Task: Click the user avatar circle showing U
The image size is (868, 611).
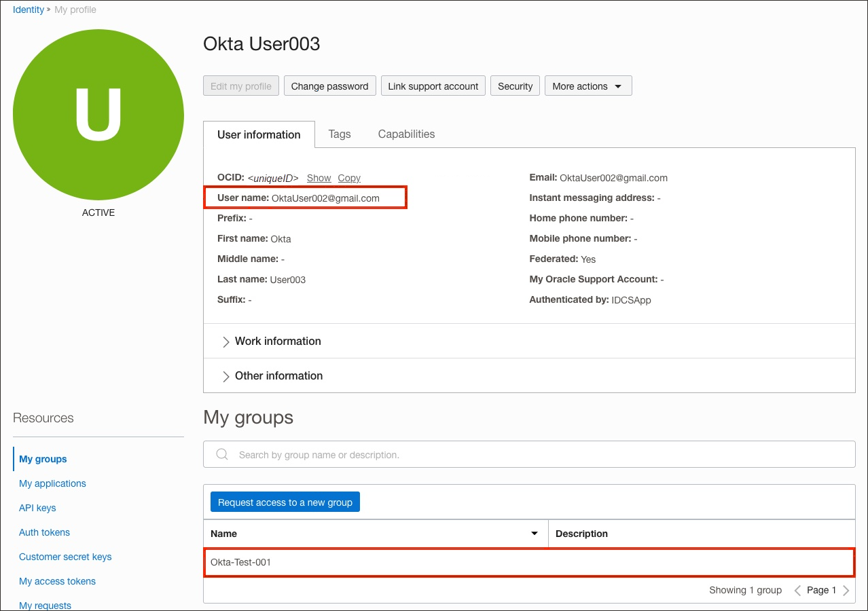Action: click(x=98, y=115)
